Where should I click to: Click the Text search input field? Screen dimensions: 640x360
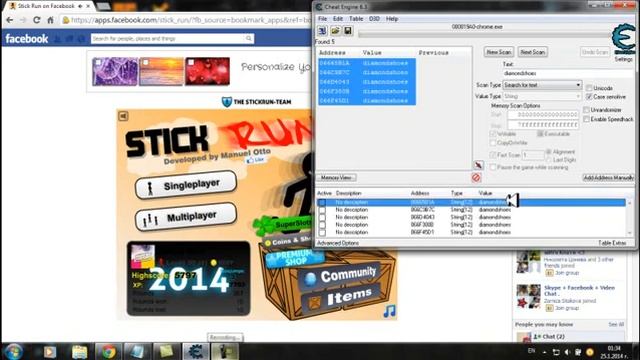[568, 73]
